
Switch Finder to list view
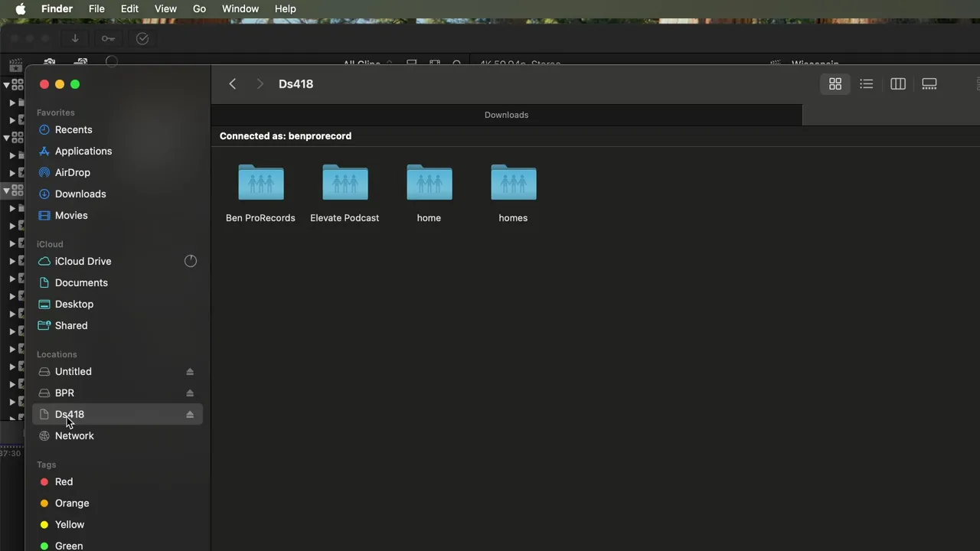click(x=867, y=84)
